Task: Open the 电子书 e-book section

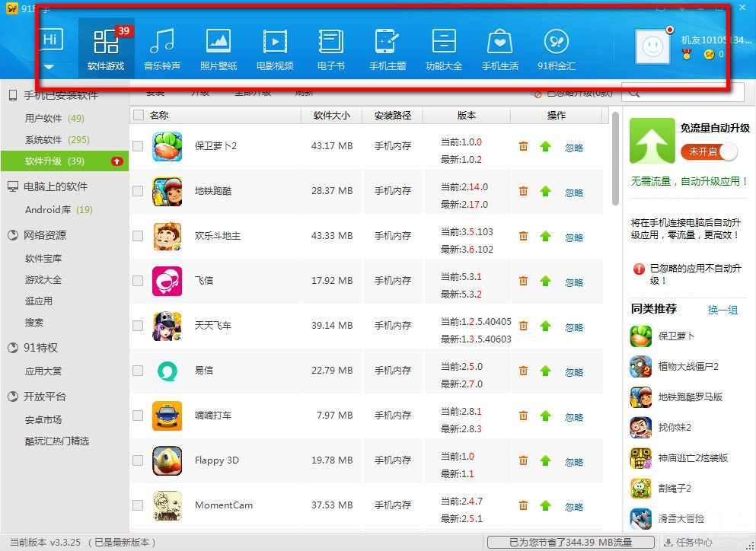Action: [x=331, y=48]
